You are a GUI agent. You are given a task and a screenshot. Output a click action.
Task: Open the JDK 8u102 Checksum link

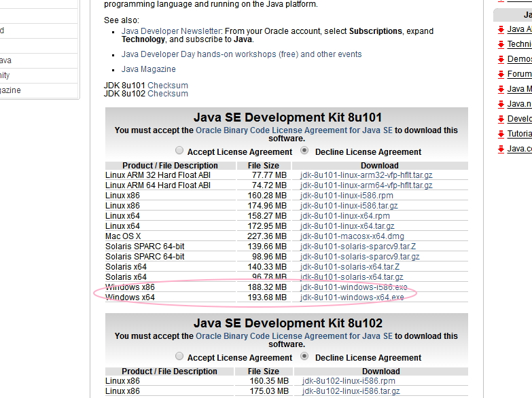tap(168, 94)
